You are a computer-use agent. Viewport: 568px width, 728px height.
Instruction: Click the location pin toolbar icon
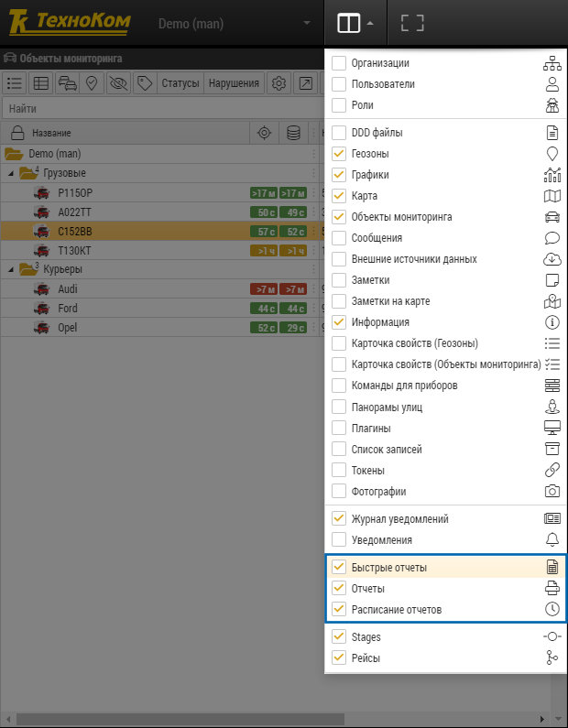click(x=92, y=83)
